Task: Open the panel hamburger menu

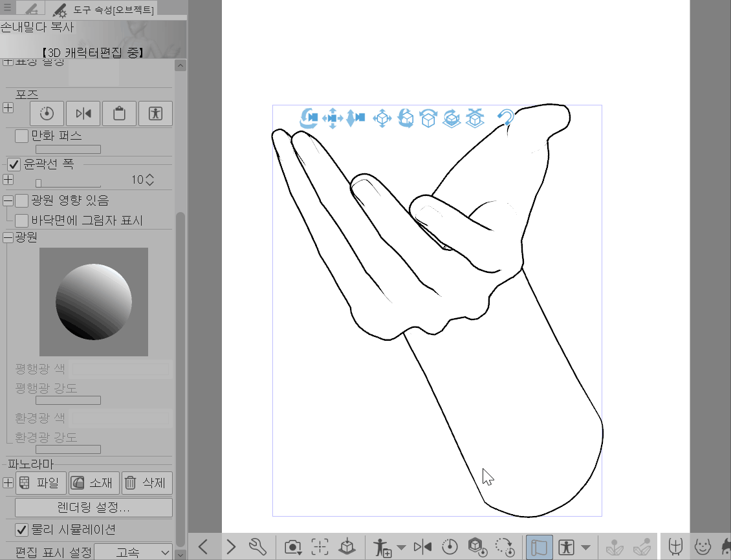Action: (x=7, y=8)
